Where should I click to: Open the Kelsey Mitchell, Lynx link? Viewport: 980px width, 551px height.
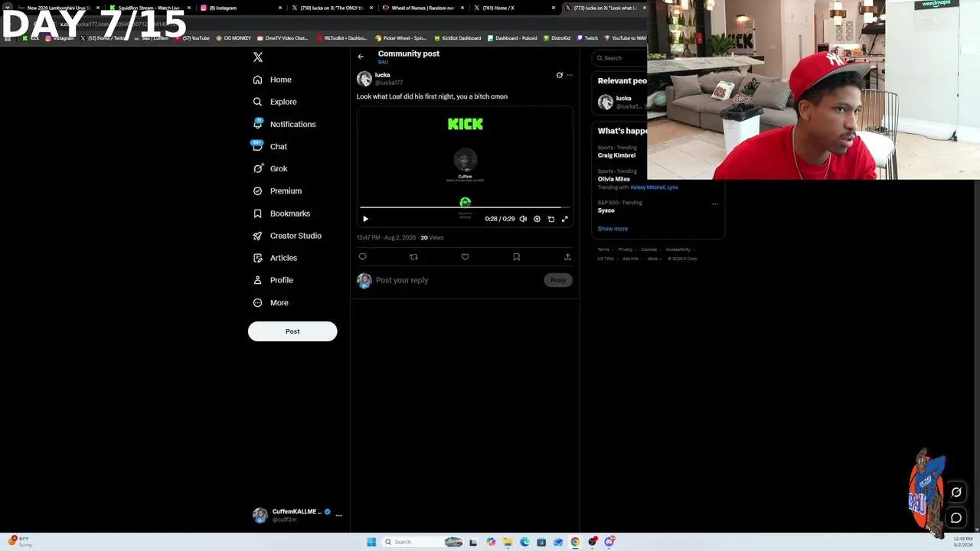[x=654, y=187]
